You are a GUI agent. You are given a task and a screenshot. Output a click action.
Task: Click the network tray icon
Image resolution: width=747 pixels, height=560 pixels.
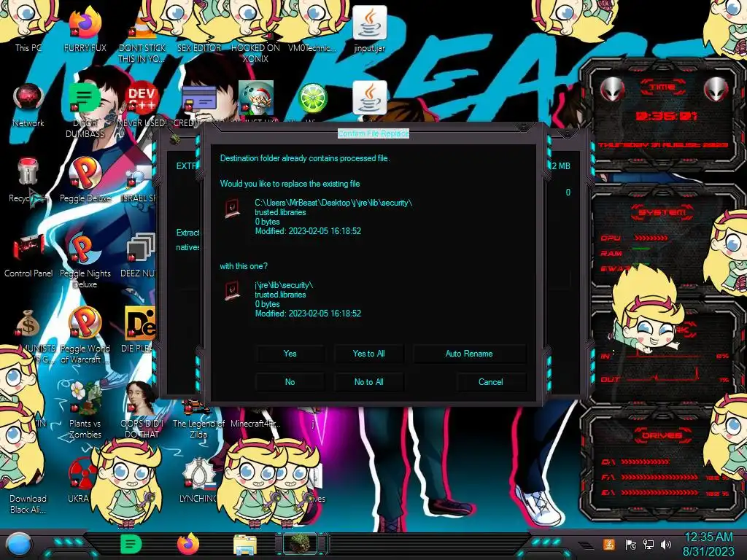tap(648, 544)
